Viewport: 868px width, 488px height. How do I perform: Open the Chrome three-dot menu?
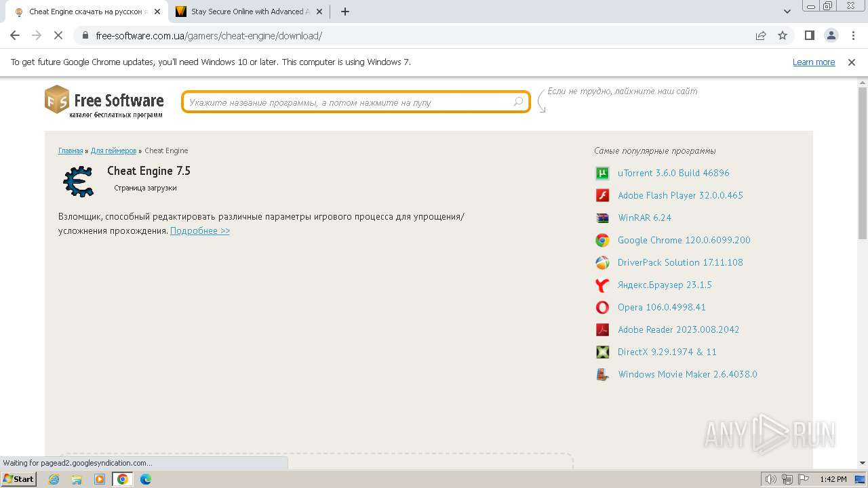click(852, 35)
